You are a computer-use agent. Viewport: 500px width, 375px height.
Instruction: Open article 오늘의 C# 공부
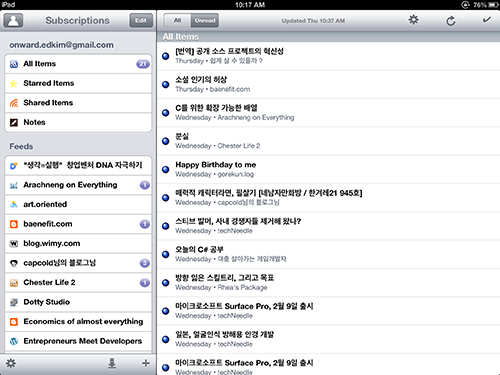click(x=328, y=254)
